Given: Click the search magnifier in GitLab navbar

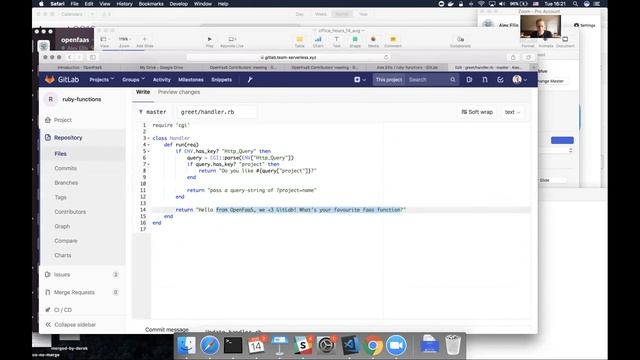Looking at the screenshot, I should point(453,80).
